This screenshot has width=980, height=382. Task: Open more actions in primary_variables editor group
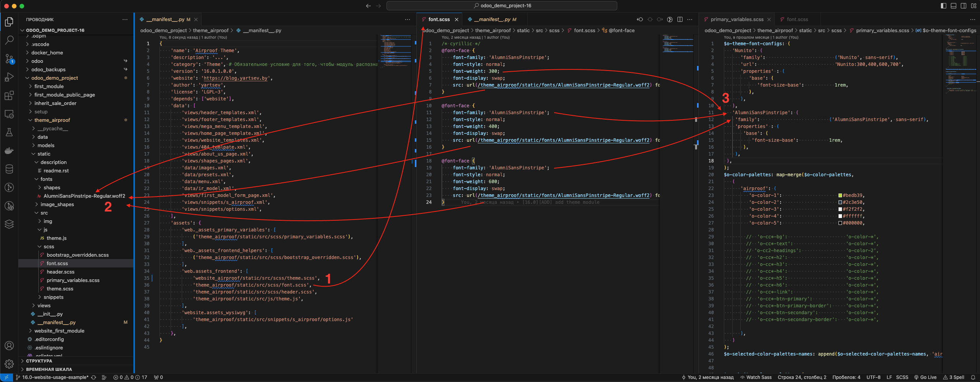point(972,20)
